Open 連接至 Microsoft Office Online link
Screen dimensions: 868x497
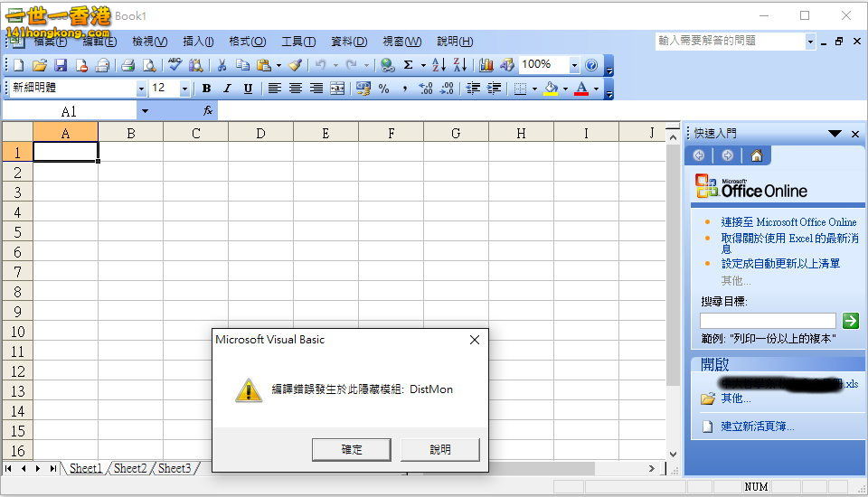[788, 222]
